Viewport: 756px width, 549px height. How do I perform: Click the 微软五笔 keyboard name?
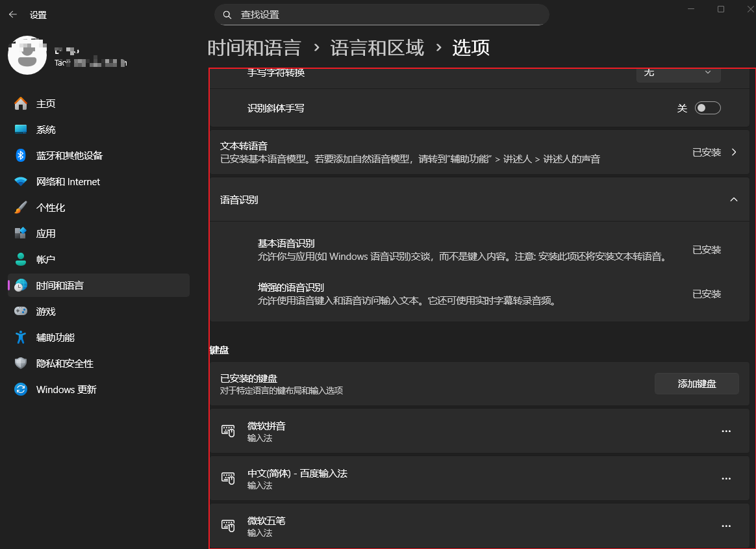[x=266, y=520]
